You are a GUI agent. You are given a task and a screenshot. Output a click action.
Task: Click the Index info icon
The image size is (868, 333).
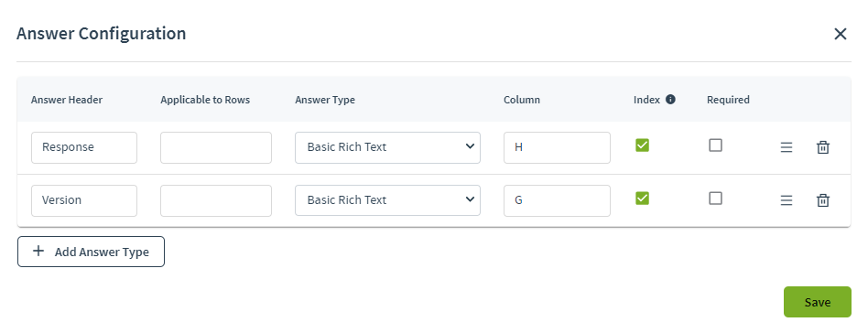pyautogui.click(x=670, y=100)
